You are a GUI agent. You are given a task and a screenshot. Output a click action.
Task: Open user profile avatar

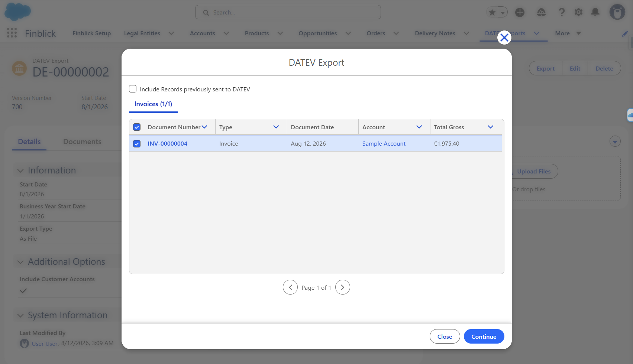pos(617,12)
